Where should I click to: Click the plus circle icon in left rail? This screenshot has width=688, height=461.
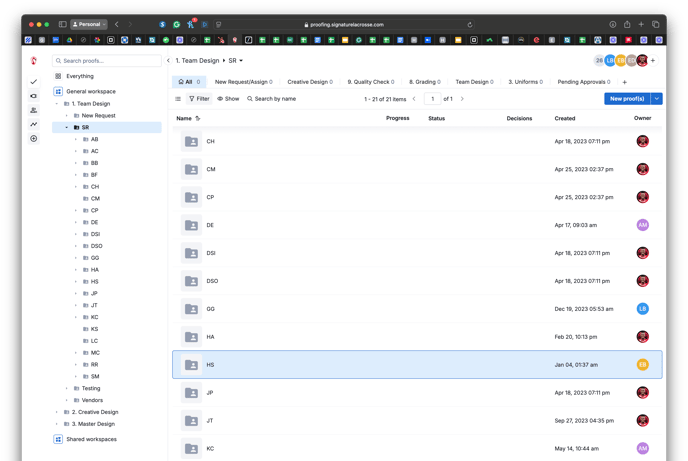pos(33,139)
